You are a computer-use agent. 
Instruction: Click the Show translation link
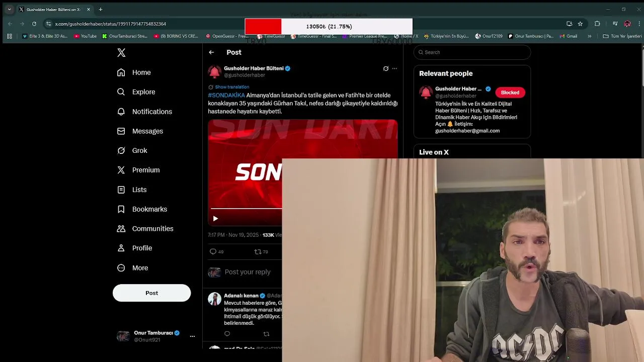coord(232,87)
